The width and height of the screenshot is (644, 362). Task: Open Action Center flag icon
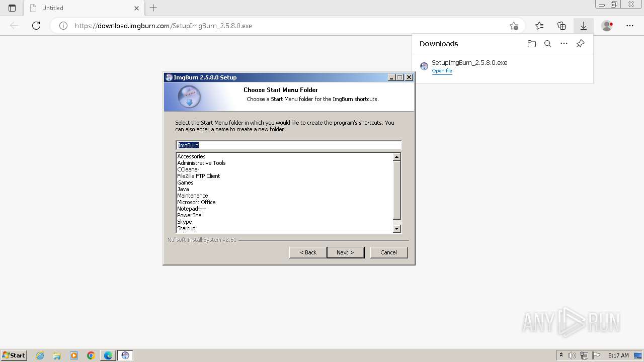(x=596, y=355)
